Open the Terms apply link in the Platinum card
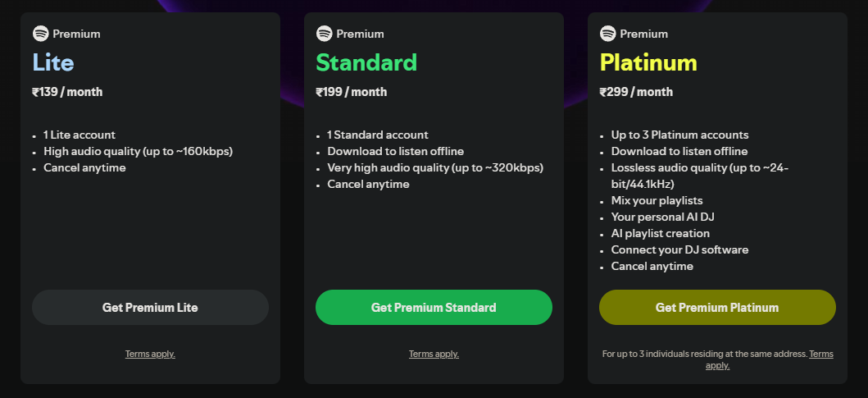This screenshot has width=868, height=398. tap(820, 354)
